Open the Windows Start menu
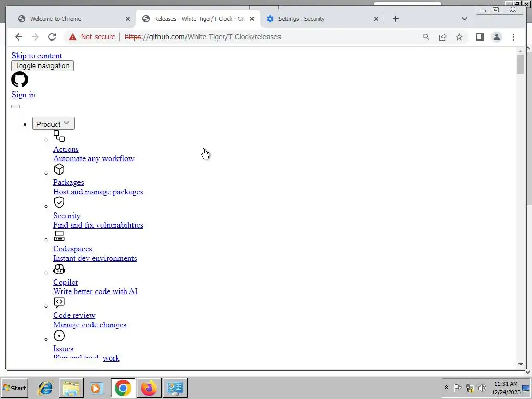 (14, 388)
